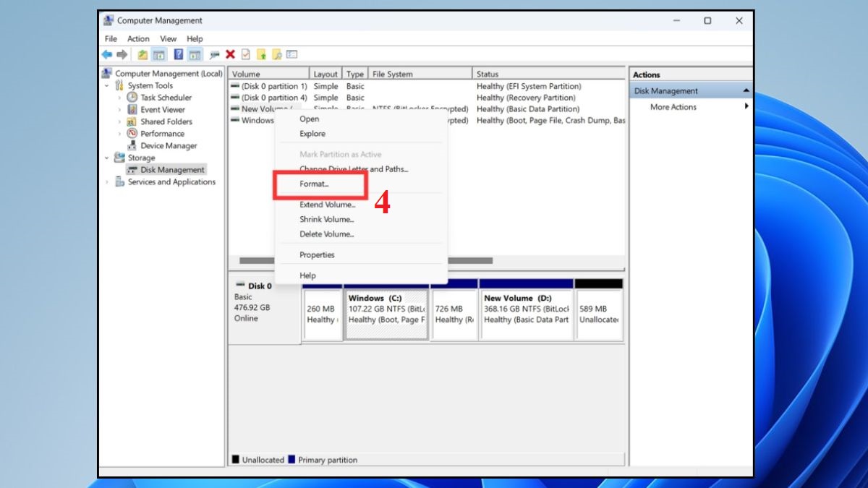Viewport: 868px width, 488px height.
Task: Toggle the console tree visibility toolbar icon
Action: [160, 54]
